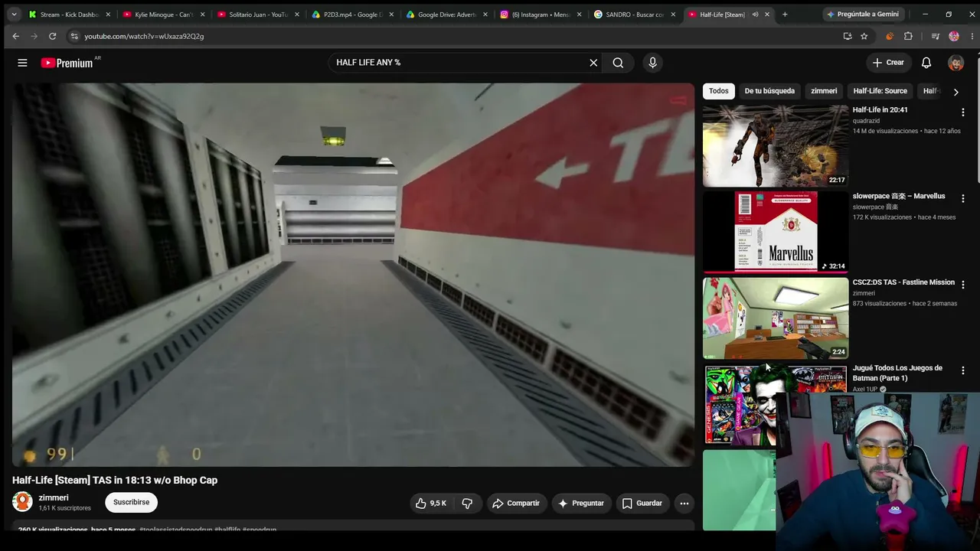Image resolution: width=980 pixels, height=551 pixels.
Task: Like the video with 9,5 K likes
Action: coord(430,503)
